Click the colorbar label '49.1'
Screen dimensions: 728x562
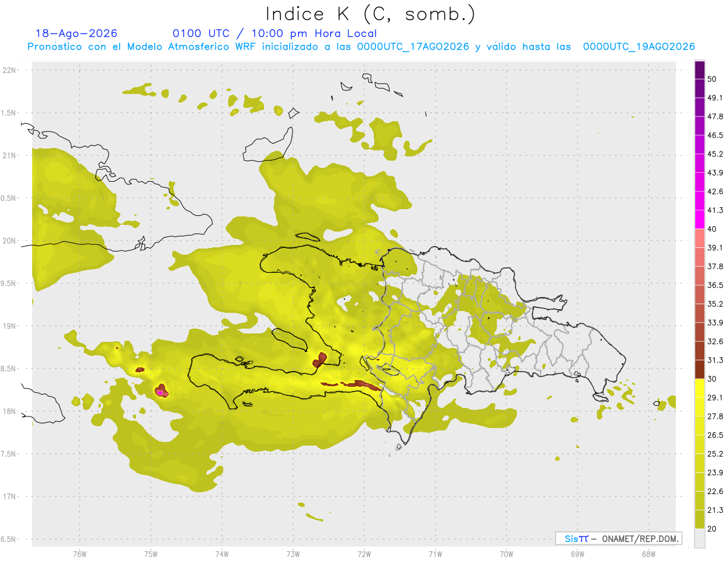point(715,98)
